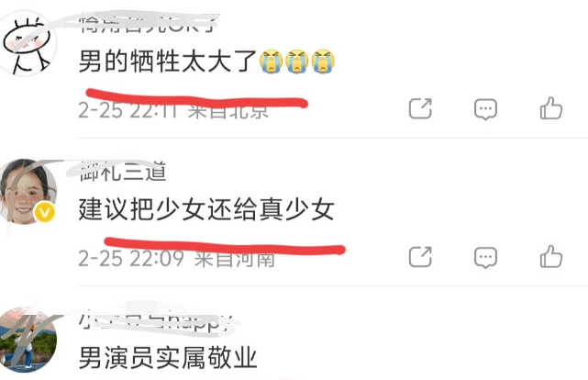Select comment text 建议把少女还给真少女
Viewport: 588px width, 380px height.
(x=206, y=209)
